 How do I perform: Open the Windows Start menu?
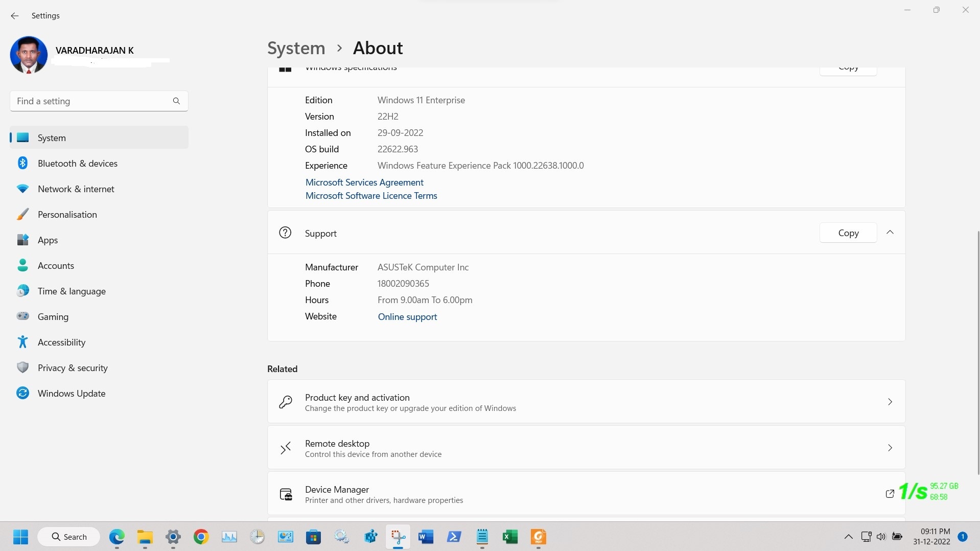coord(21,537)
